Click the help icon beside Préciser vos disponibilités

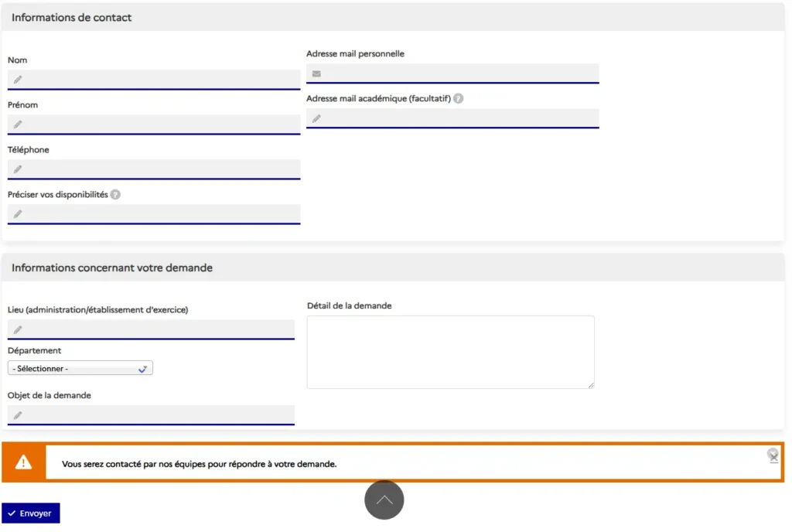coord(115,195)
